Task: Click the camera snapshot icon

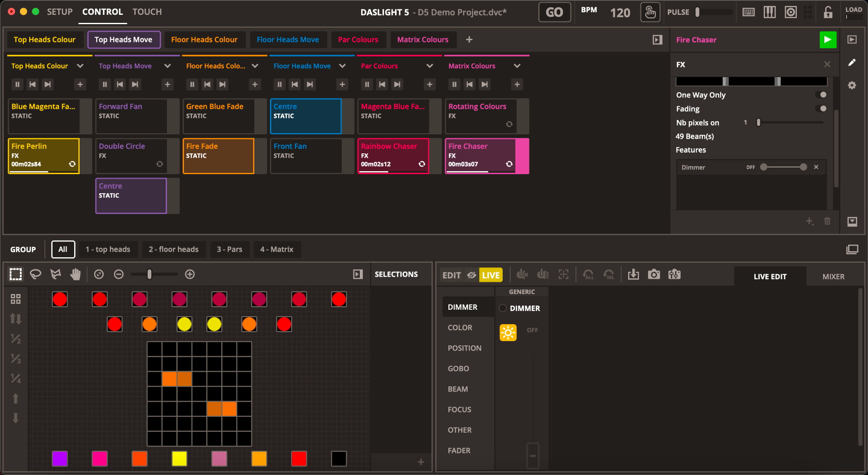Action: [654, 275]
